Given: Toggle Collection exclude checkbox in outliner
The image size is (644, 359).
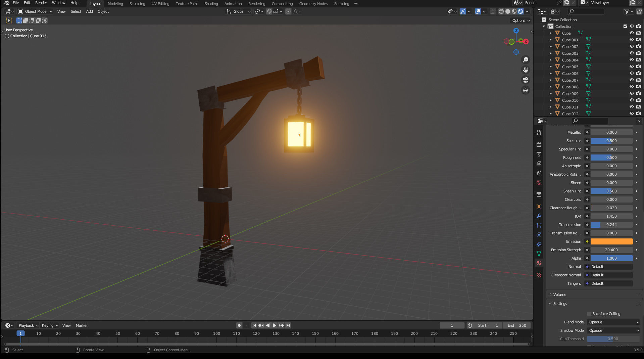Looking at the screenshot, I should (x=625, y=26).
